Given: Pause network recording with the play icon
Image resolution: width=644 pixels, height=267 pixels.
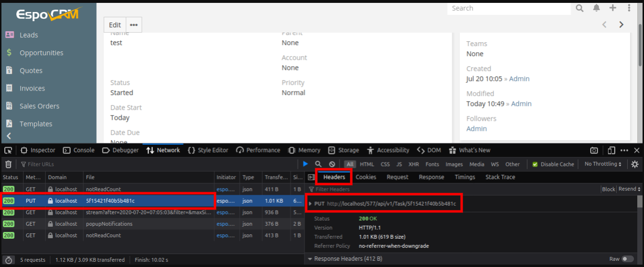Looking at the screenshot, I should pos(306,164).
